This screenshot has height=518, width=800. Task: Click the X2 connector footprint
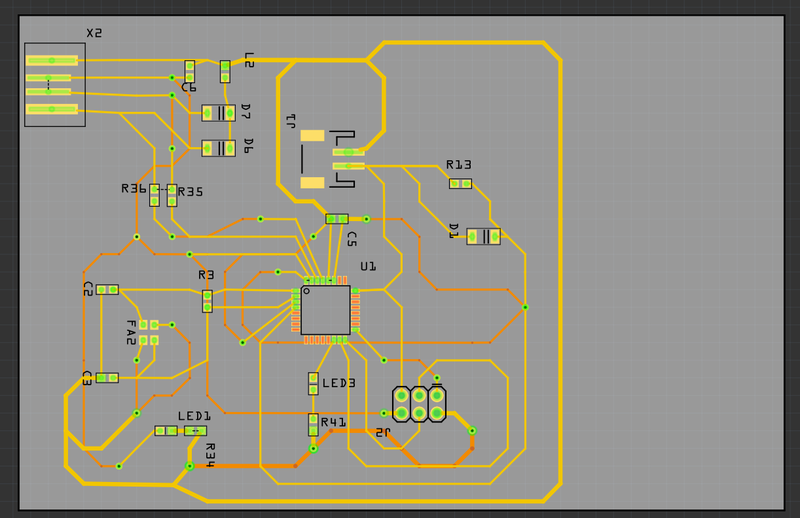(54, 85)
